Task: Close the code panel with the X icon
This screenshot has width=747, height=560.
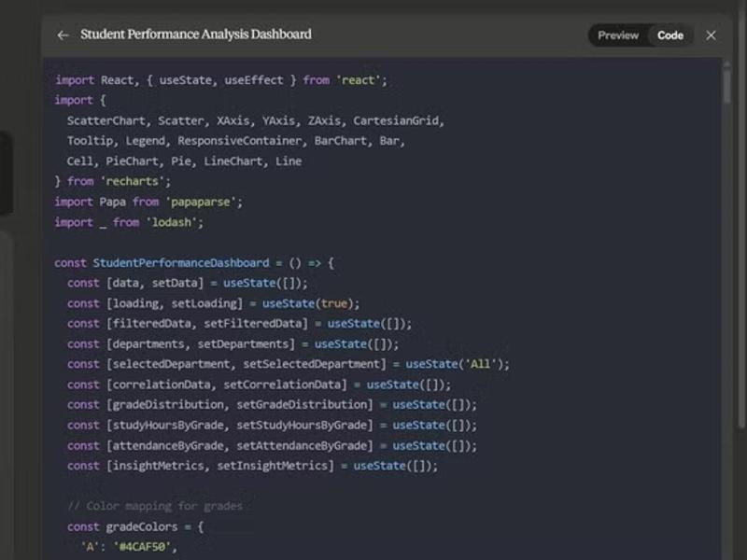Action: [x=711, y=35]
